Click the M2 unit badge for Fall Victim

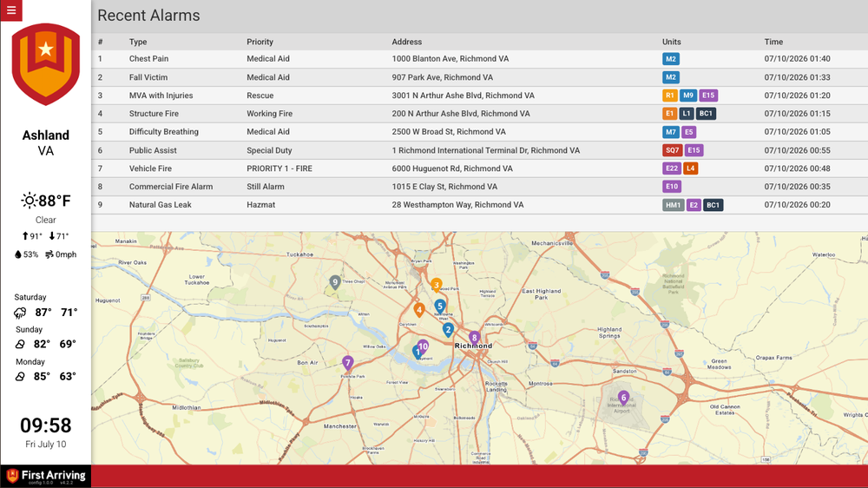tap(670, 77)
